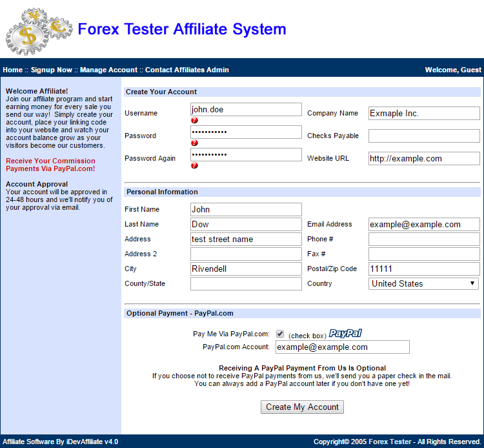This screenshot has height=448, width=484.
Task: Open the Home menu link
Action: click(x=13, y=70)
